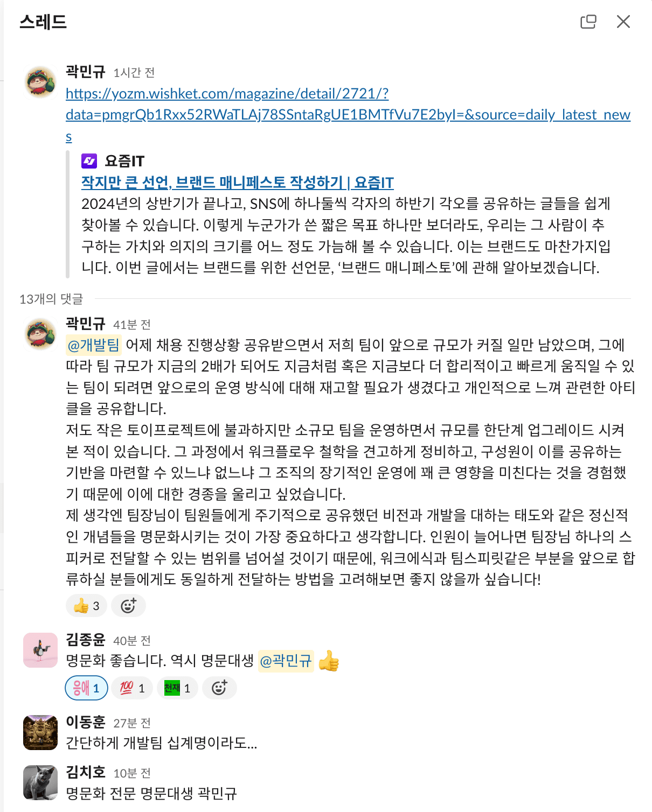
Task: Click the 이동훈 sender name
Action: point(85,722)
